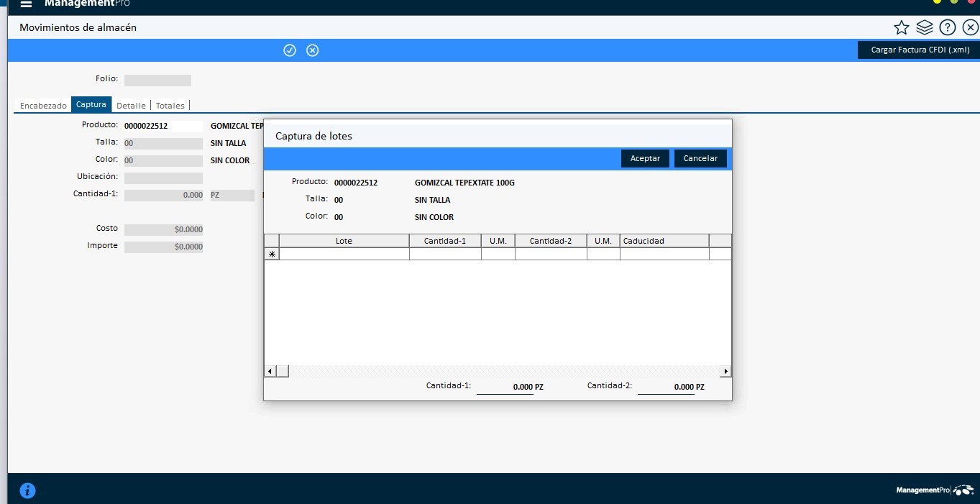Select the Detalle tab
This screenshot has width=980, height=504.
coord(131,106)
